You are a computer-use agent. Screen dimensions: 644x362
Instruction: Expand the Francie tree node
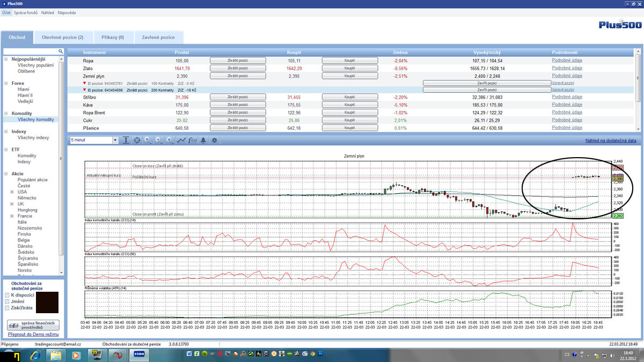click(x=12, y=216)
